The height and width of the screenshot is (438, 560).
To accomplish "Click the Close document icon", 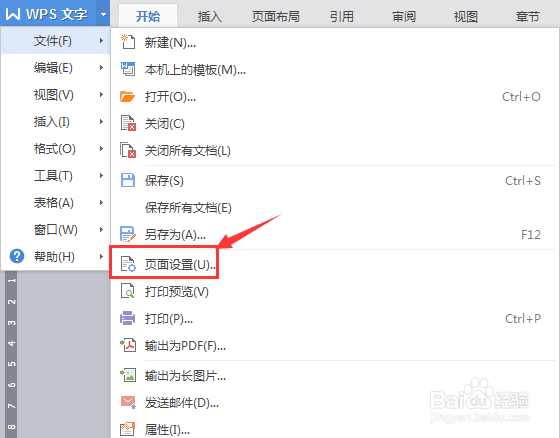I will 128,123.
